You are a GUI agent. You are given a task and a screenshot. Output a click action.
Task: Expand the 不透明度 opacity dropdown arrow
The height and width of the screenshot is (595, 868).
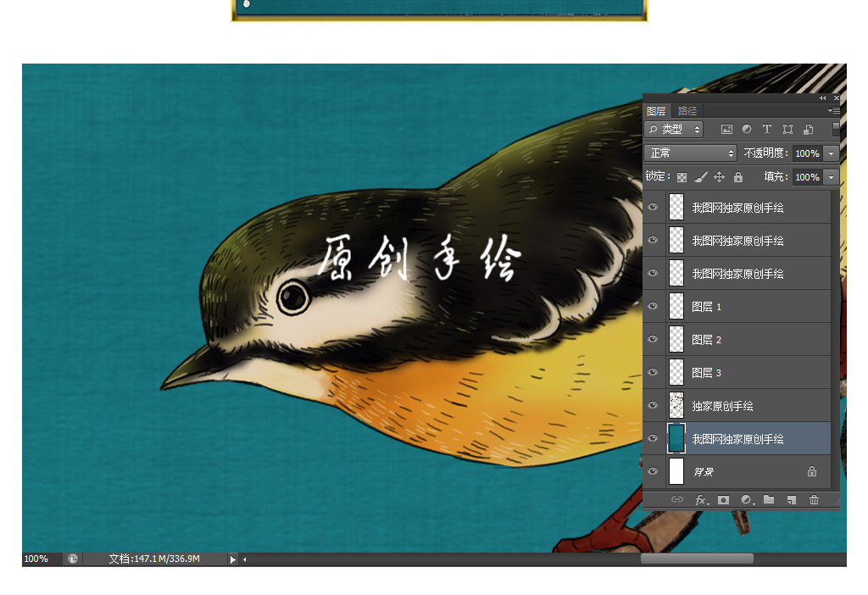coord(831,153)
